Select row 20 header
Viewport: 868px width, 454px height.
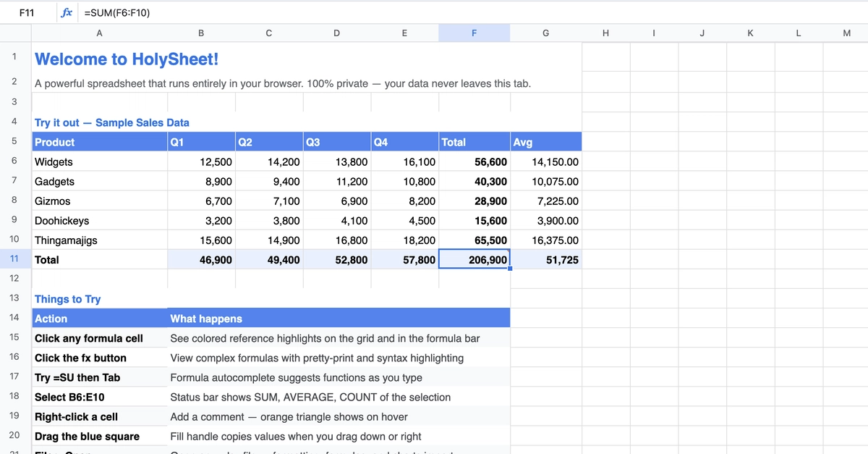[x=14, y=435]
